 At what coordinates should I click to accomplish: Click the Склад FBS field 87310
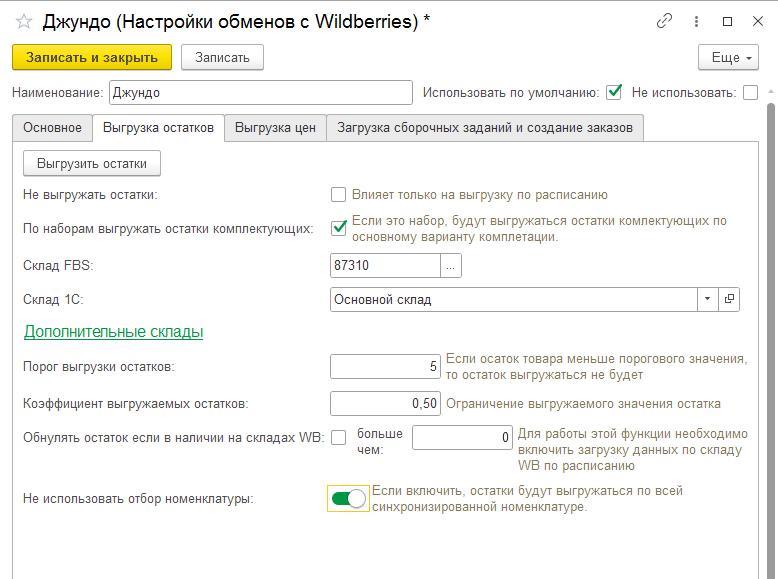point(385,265)
